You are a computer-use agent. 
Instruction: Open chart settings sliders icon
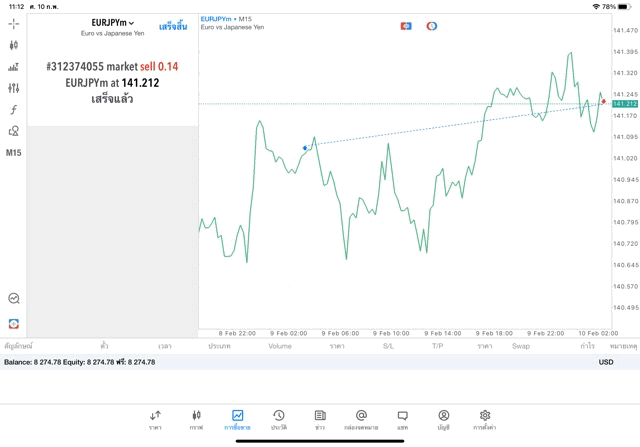pyautogui.click(x=13, y=88)
